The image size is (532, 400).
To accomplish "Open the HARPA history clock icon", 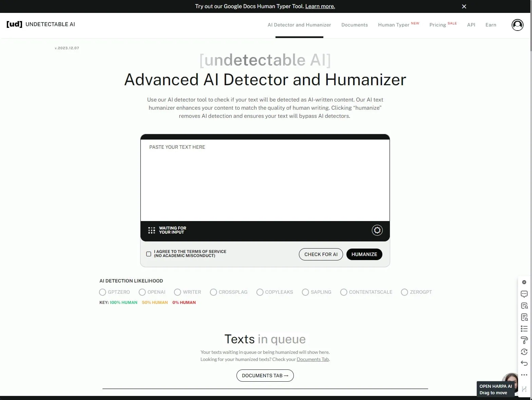I will pyautogui.click(x=524, y=352).
